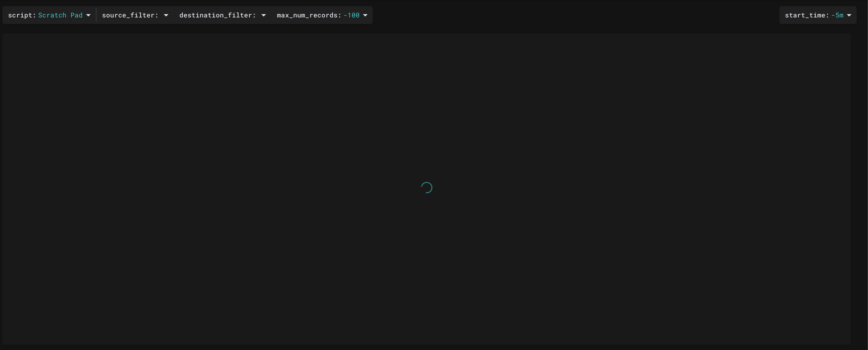Click the max_num_records label
The height and width of the screenshot is (350, 868).
click(x=308, y=15)
